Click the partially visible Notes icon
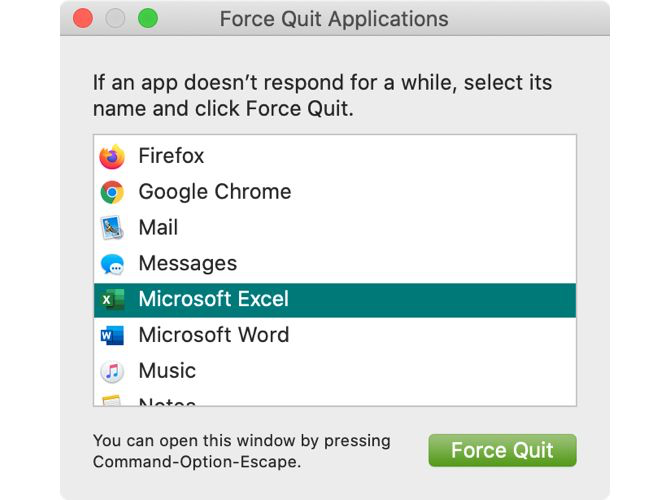Image resolution: width=670 pixels, height=500 pixels. (112, 401)
